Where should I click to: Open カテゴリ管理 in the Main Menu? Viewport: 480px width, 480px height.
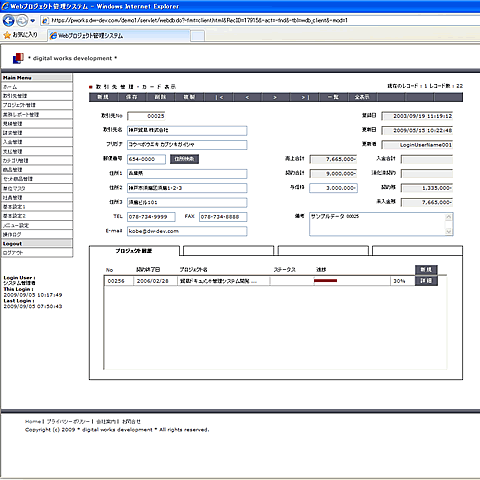click(37, 160)
